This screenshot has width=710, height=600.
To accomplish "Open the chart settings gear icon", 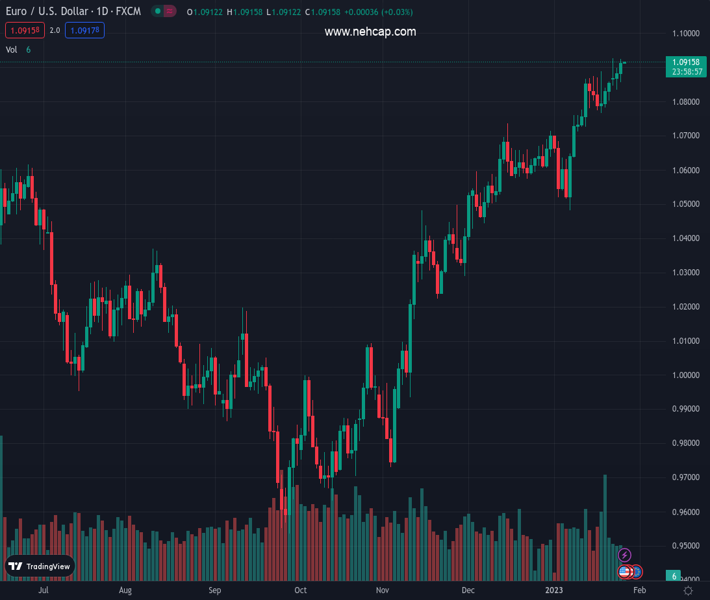I will 688,591.
